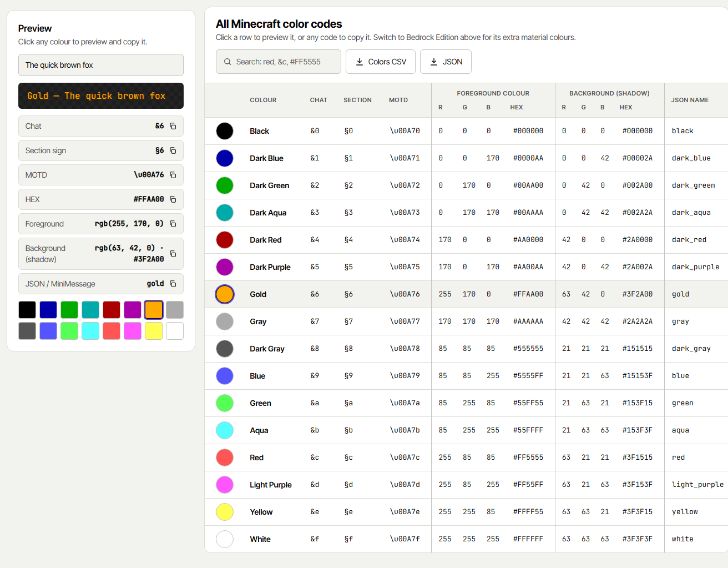Copy the Background shadow value

[173, 254]
